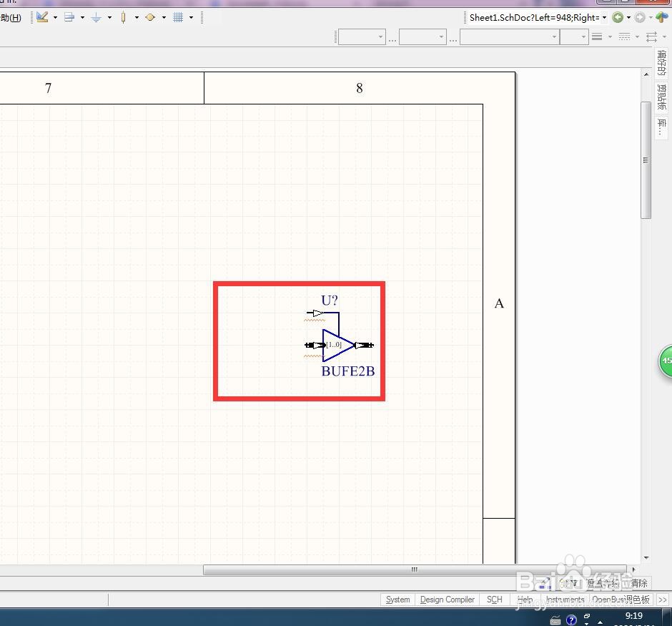Open the Help (H) menu
The image size is (672, 626).
point(11,18)
